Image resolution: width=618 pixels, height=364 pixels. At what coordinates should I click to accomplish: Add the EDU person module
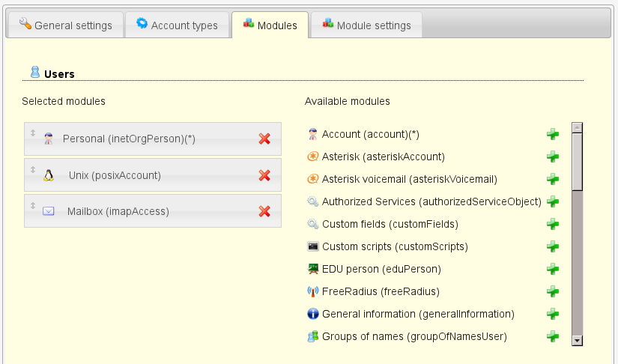553,269
